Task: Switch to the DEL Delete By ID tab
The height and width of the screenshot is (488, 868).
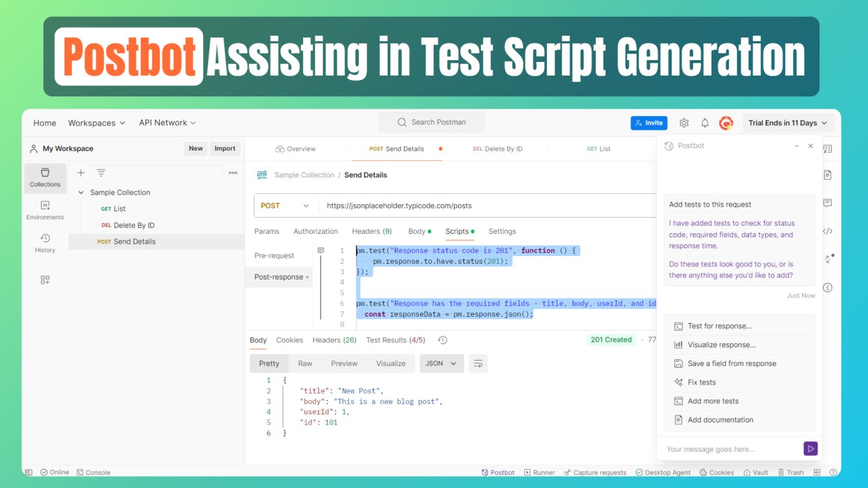Action: 498,149
